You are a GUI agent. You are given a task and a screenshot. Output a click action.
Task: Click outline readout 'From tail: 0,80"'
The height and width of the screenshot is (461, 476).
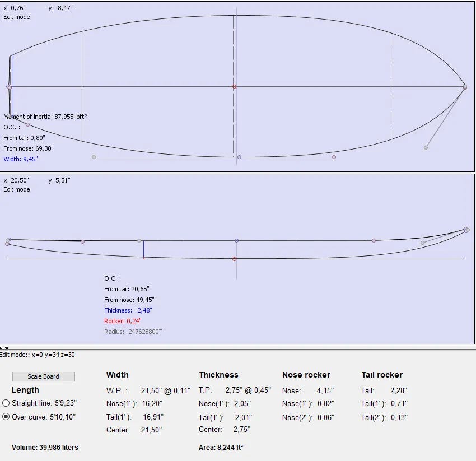[24, 138]
